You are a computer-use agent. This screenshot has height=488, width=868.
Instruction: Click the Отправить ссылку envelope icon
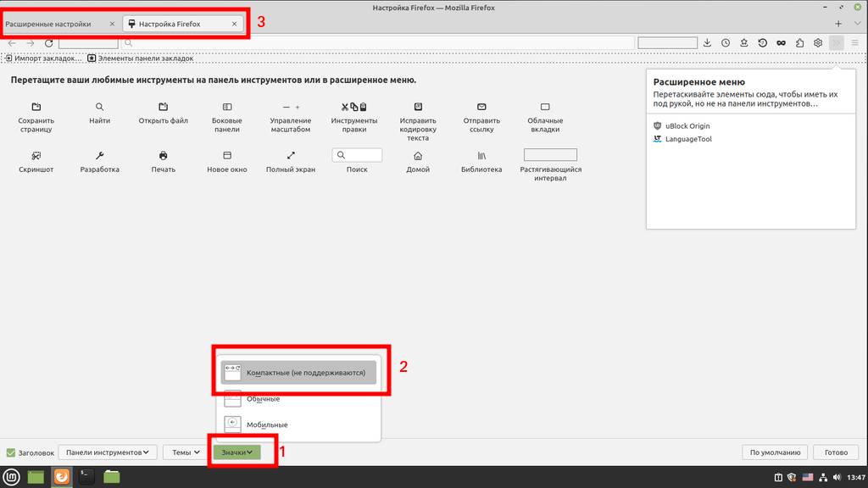click(x=481, y=108)
